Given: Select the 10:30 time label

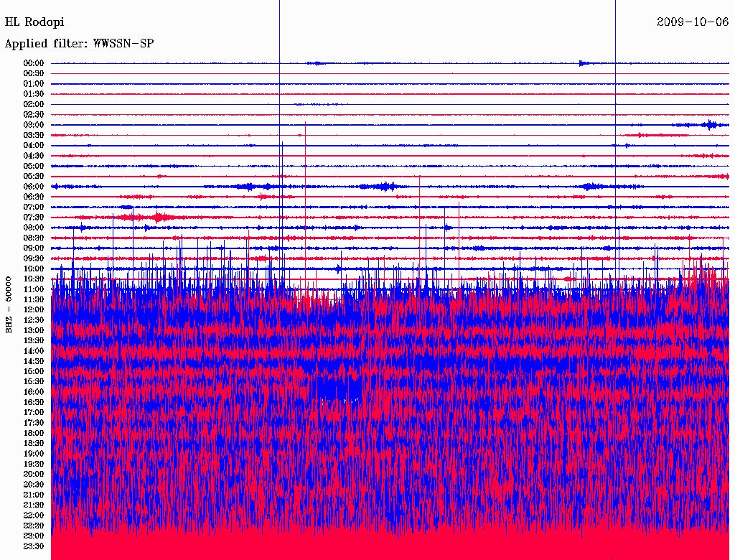Looking at the screenshot, I should [x=34, y=279].
